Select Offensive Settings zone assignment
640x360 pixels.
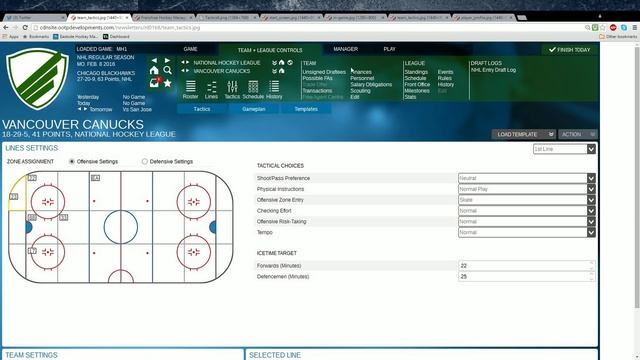click(x=72, y=162)
